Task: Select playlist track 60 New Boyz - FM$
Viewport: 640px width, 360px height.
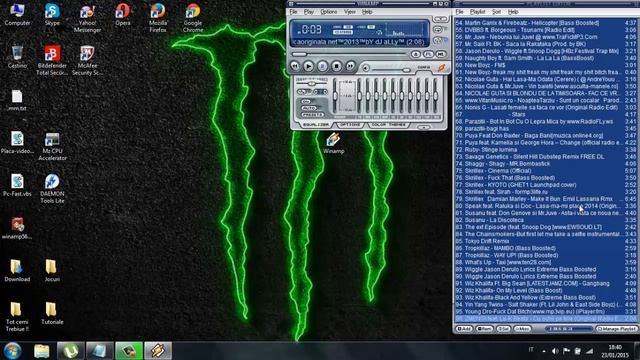Action: coord(546,65)
